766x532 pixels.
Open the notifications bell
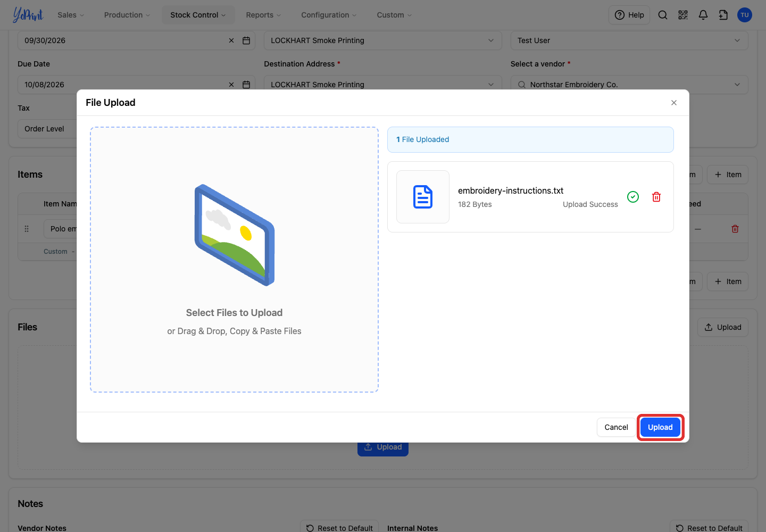(703, 15)
